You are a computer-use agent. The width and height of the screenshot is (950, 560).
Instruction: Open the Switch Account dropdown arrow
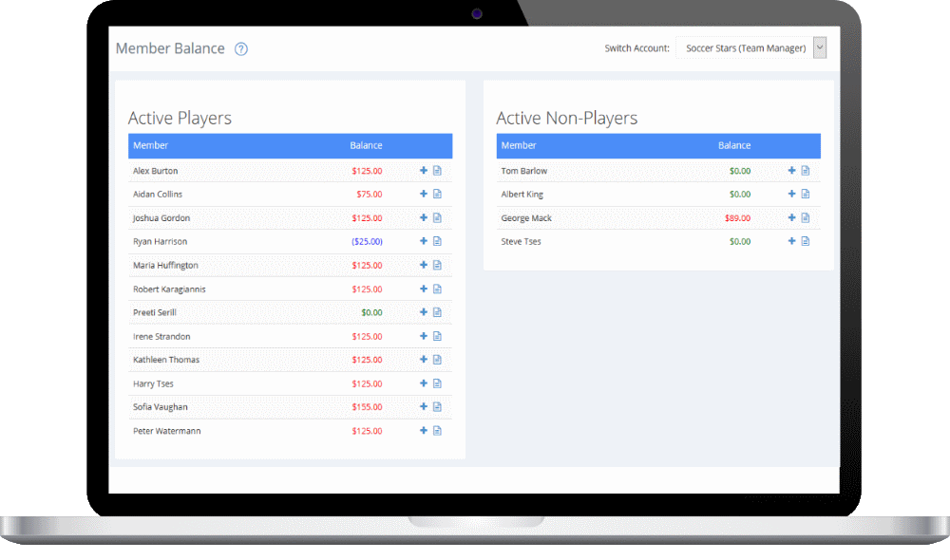[820, 47]
